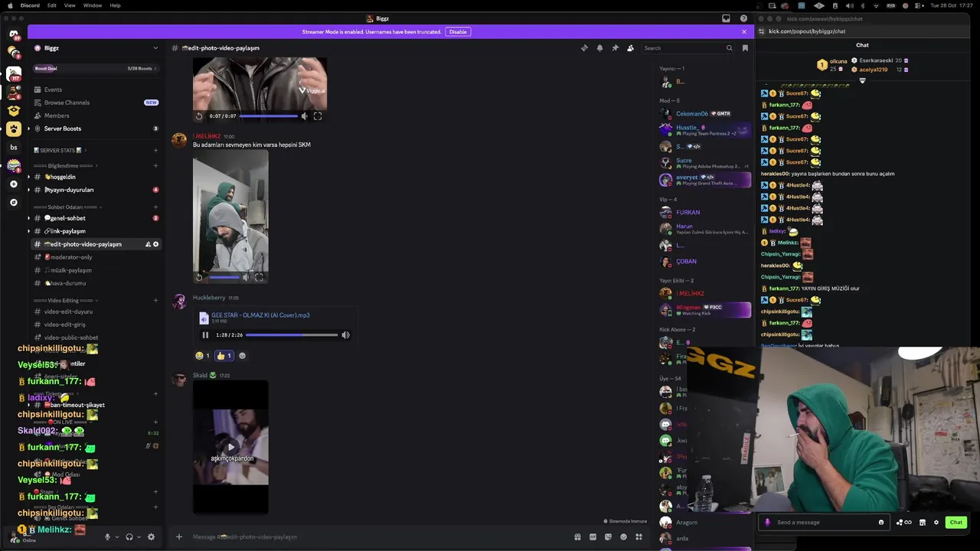
Task: Open edit channel gear for edit-photo-video-paylaşım
Action: click(x=156, y=244)
